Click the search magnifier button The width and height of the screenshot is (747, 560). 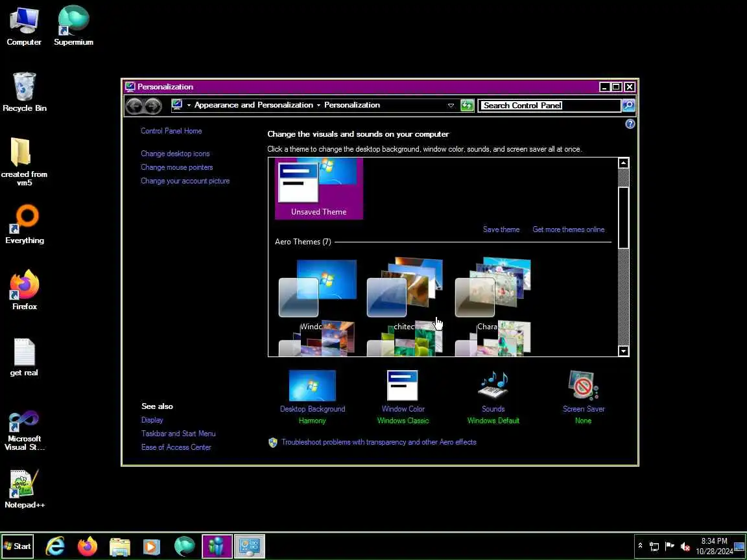tap(628, 105)
